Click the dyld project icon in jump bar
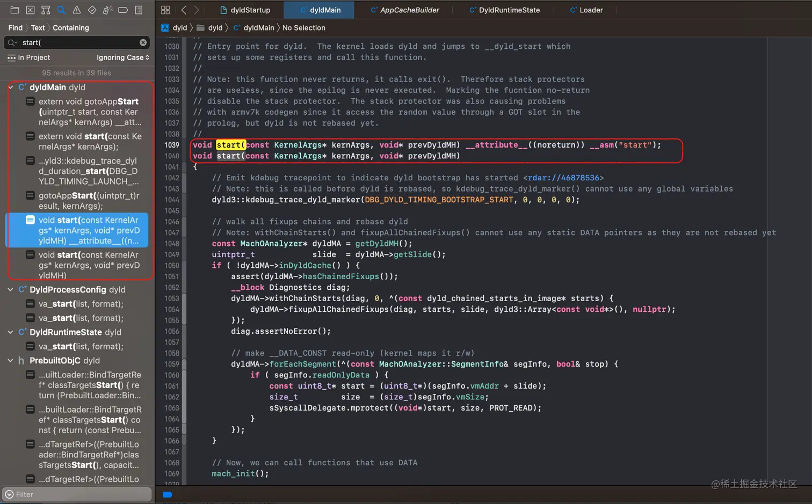This screenshot has height=504, width=812. [165, 28]
